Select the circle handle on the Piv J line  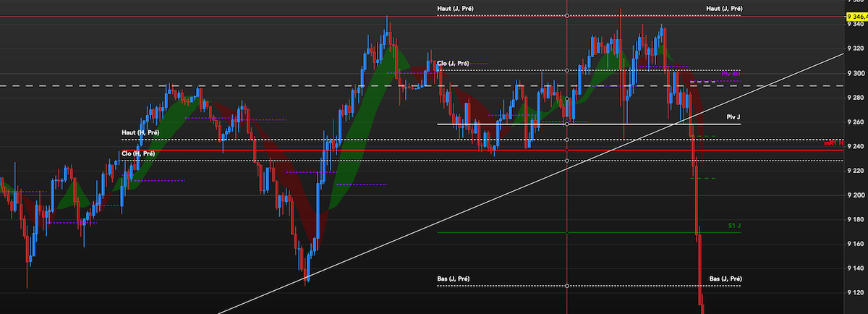click(x=567, y=124)
